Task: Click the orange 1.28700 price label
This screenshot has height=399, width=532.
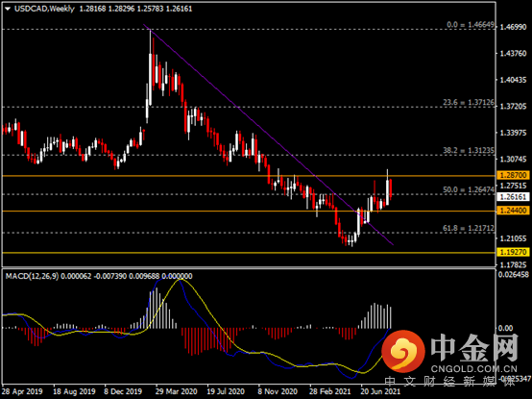Action: pyautogui.click(x=514, y=175)
